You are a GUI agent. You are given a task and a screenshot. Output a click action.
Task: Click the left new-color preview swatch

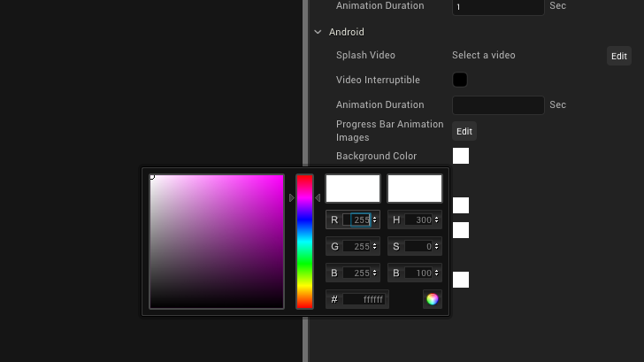coord(353,189)
